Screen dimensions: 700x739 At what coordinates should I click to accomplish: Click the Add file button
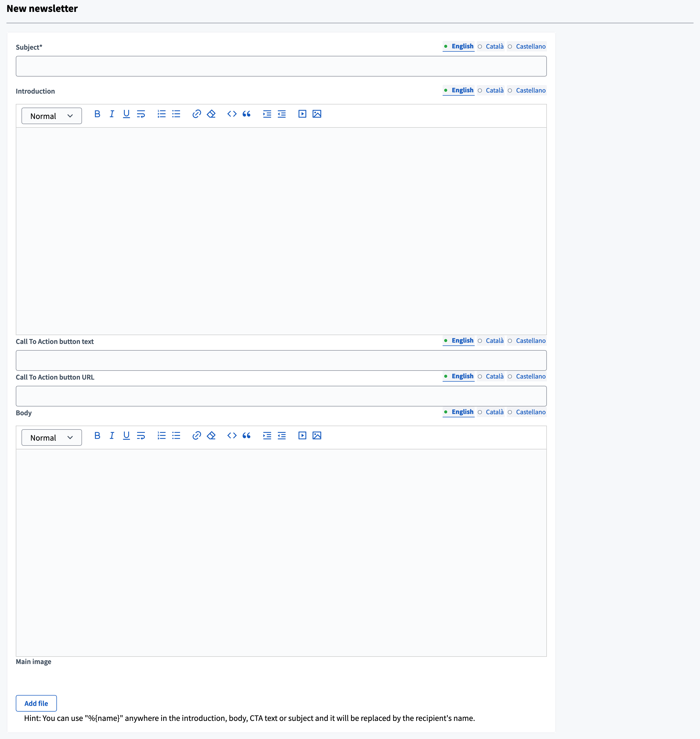click(x=36, y=703)
